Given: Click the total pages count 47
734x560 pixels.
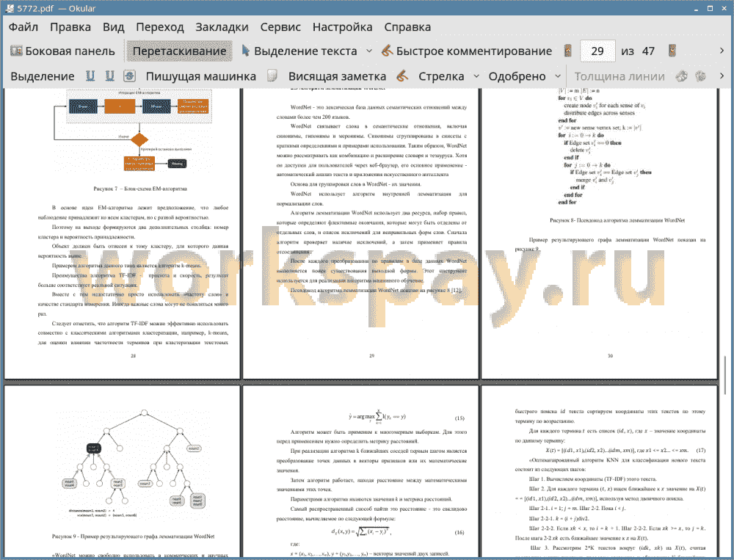Looking at the screenshot, I should tap(648, 51).
